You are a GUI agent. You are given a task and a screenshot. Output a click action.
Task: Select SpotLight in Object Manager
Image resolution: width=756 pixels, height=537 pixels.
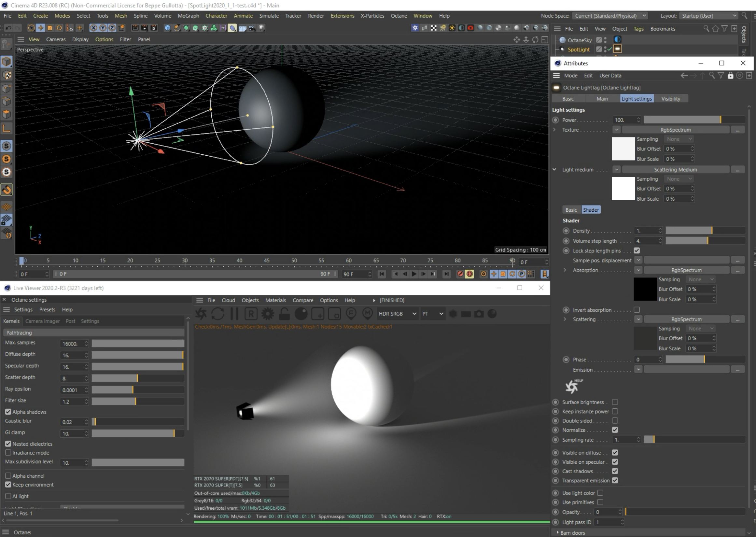click(578, 49)
